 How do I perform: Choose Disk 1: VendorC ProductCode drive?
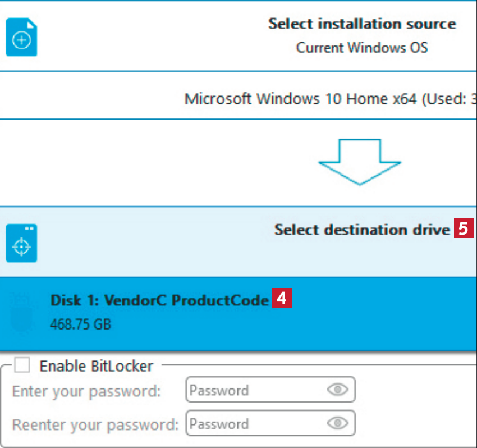[159, 300]
